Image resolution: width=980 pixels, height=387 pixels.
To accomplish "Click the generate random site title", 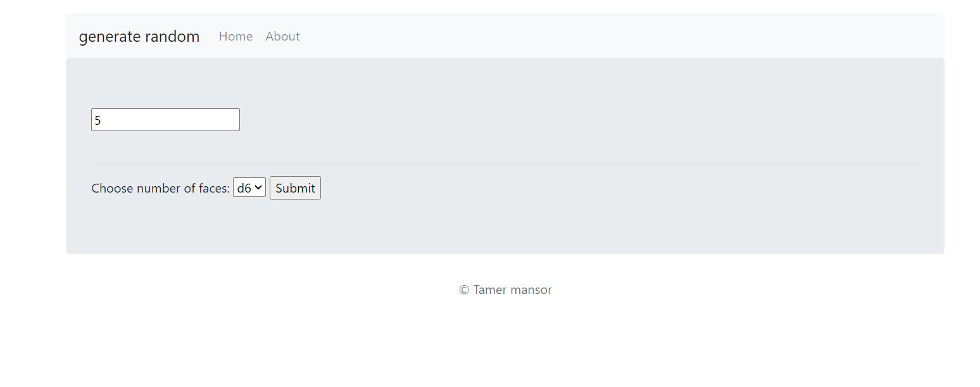I will pos(139,36).
